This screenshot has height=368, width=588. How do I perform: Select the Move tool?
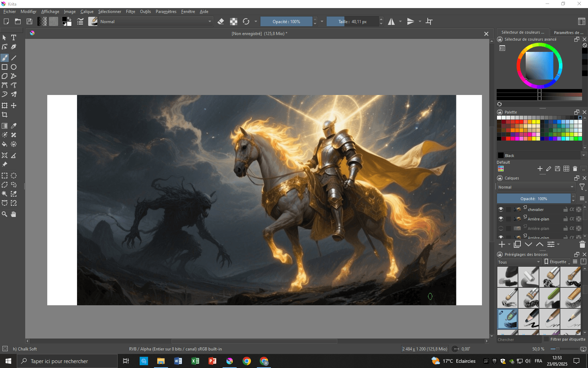point(14,105)
